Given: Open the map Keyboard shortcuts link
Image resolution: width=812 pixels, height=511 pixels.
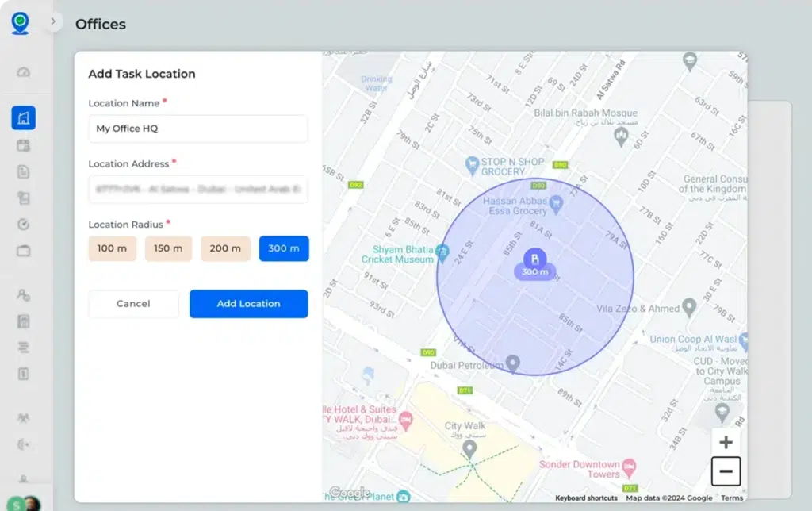Looking at the screenshot, I should 586,498.
